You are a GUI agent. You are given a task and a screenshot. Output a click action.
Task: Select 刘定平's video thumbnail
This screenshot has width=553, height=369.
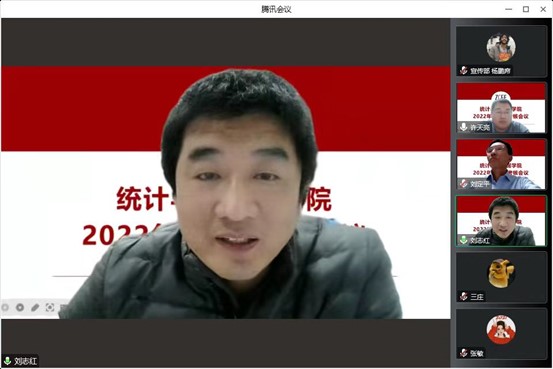click(501, 164)
